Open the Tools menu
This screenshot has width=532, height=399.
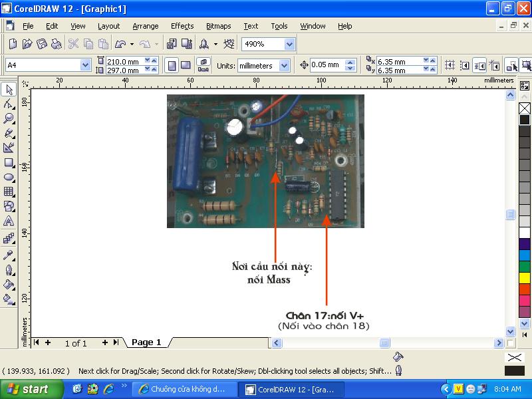pos(279,26)
